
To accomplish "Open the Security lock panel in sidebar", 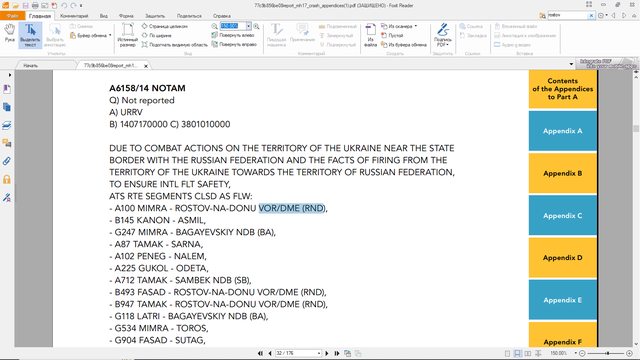I will 7,179.
